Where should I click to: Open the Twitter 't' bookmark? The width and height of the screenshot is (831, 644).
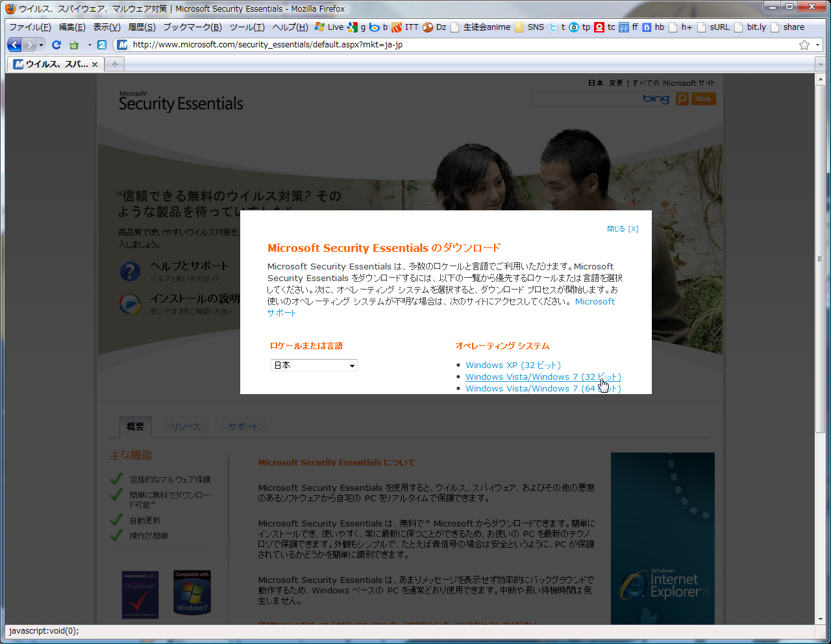pyautogui.click(x=557, y=27)
